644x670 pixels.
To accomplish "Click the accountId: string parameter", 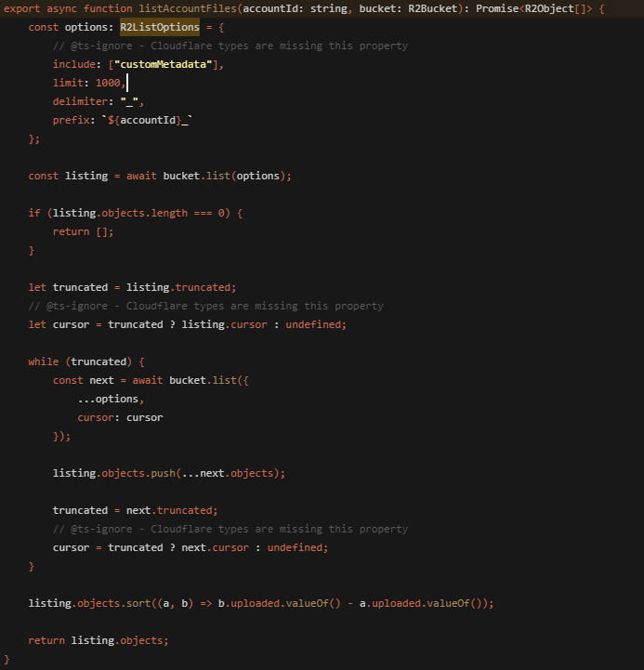I will 295,8.
